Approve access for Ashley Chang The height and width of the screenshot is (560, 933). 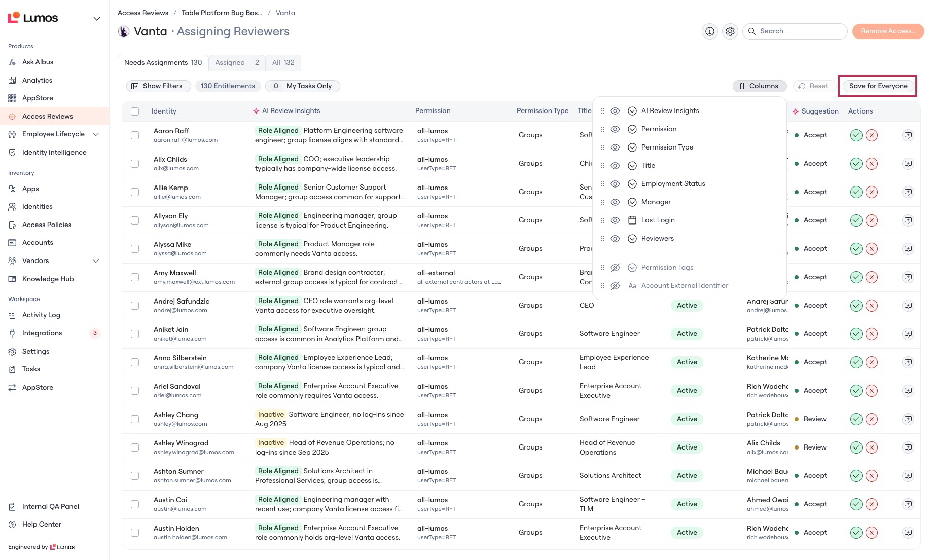(x=856, y=419)
